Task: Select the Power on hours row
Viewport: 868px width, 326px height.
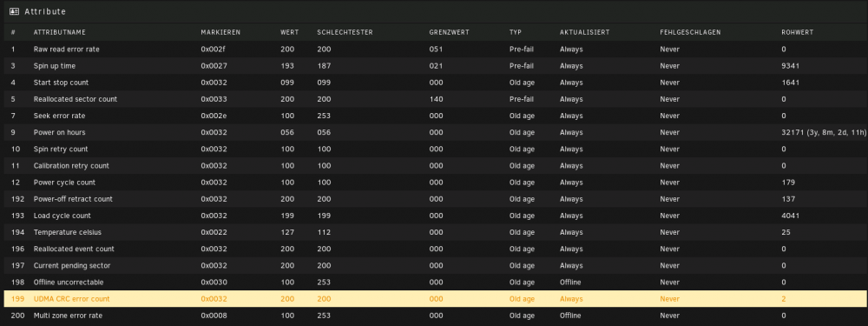Action: [x=434, y=132]
